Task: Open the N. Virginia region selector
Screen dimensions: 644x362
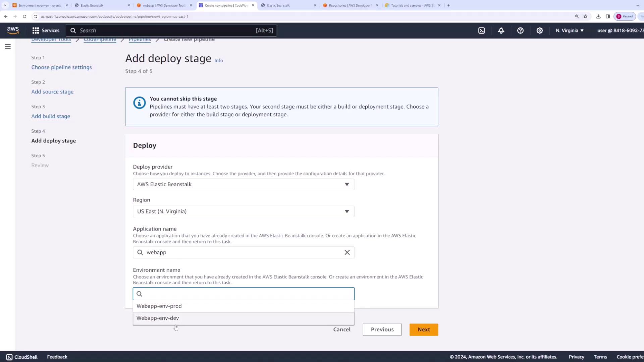Action: (569, 31)
